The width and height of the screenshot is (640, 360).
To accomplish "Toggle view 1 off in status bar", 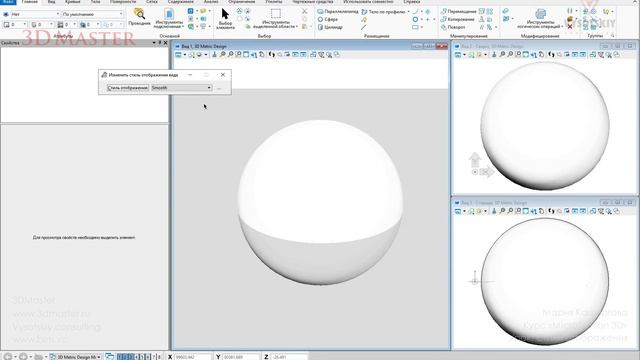I will (x=120, y=357).
